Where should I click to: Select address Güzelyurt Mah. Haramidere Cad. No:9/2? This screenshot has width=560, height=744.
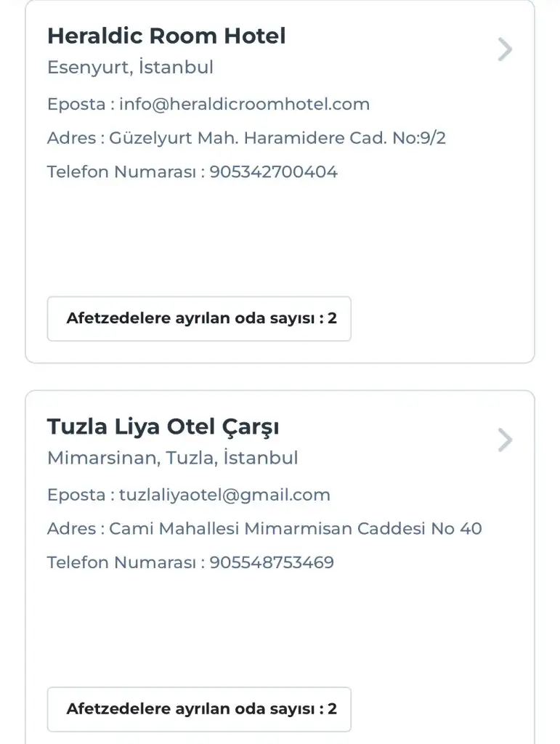(x=277, y=138)
